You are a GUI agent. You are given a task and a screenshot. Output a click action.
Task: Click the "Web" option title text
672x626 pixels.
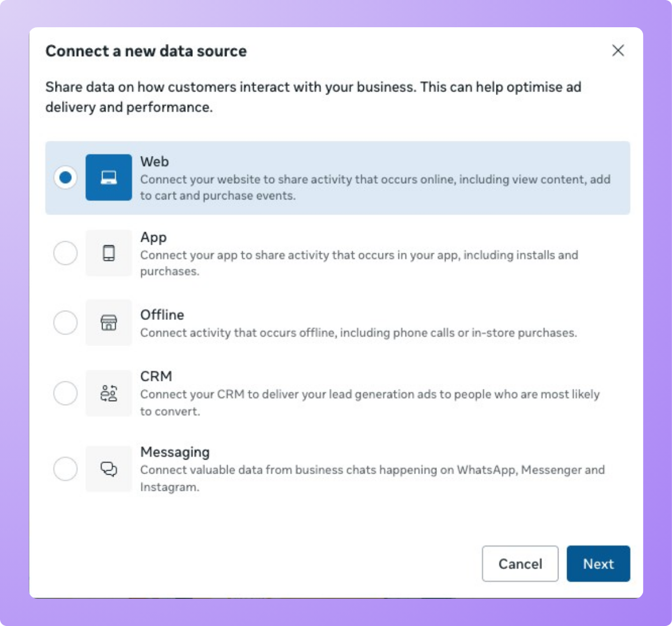(x=155, y=162)
